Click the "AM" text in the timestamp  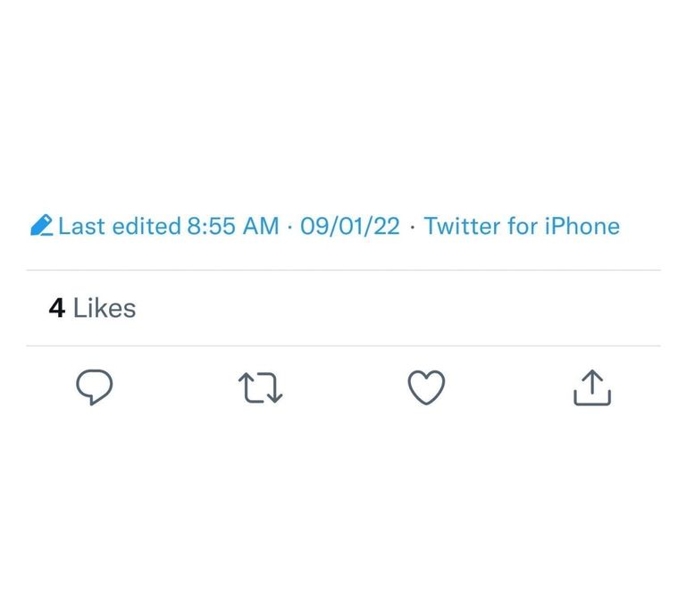click(x=261, y=226)
